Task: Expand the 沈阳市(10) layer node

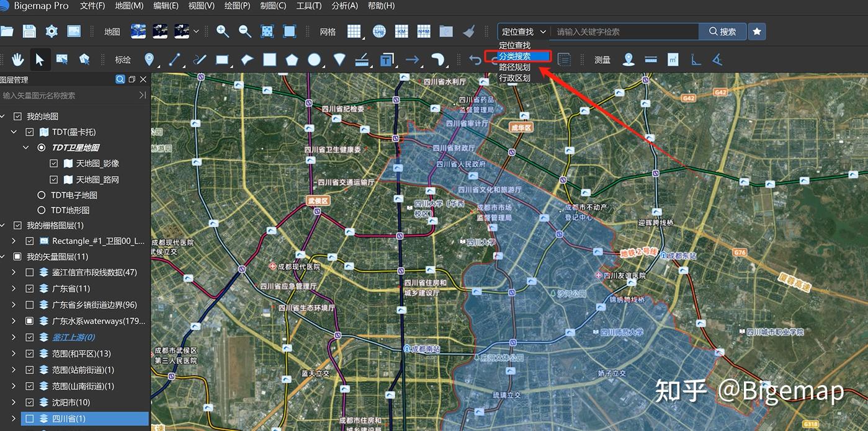Action: [x=14, y=402]
